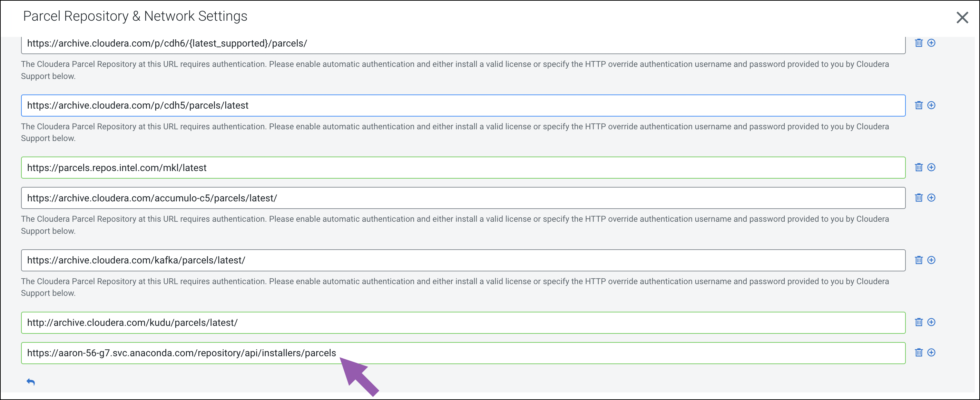The height and width of the screenshot is (400, 980).
Task: Add a row after the cdh5 URL
Action: click(x=931, y=105)
